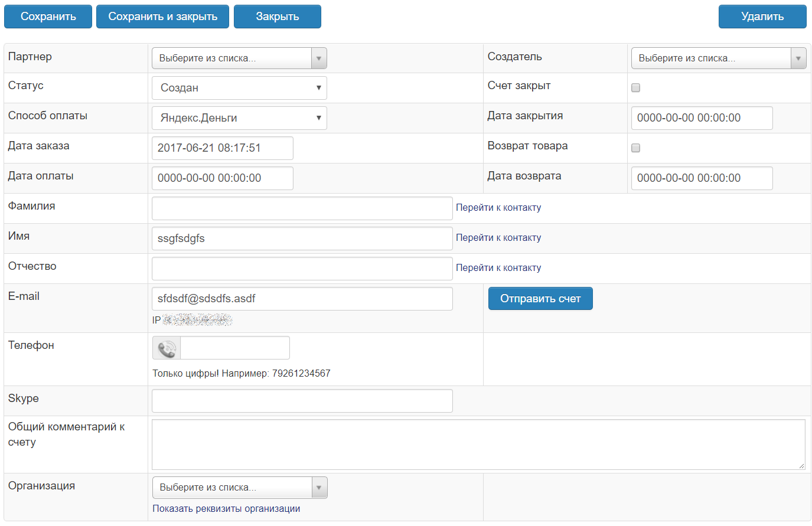Expand the Создатель dropdown
This screenshot has height=526, width=812.
pos(718,58)
